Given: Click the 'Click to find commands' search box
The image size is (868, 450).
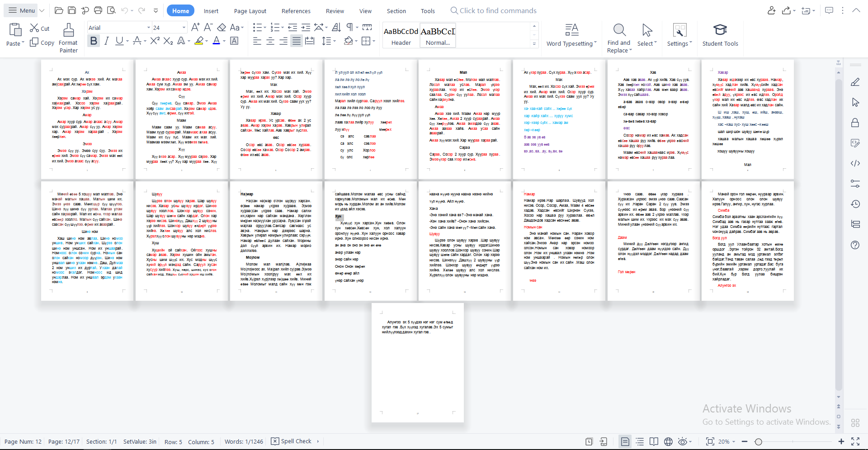Looking at the screenshot, I should click(x=498, y=11).
